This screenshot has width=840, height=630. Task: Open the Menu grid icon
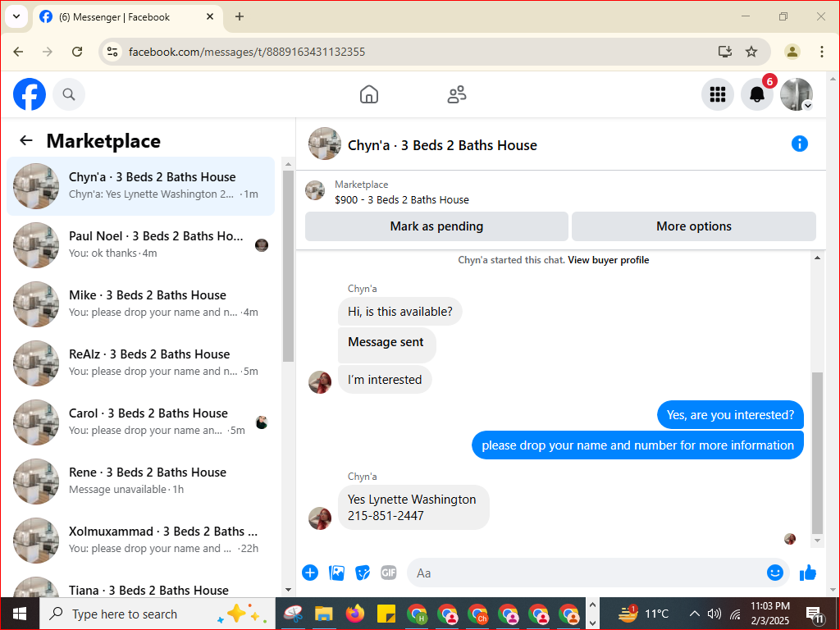[x=717, y=95]
